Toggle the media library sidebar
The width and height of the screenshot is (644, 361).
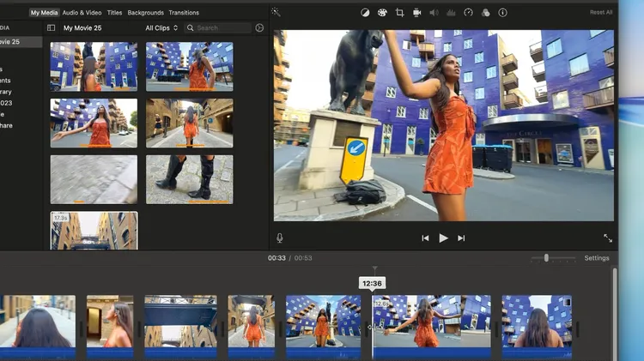click(51, 28)
